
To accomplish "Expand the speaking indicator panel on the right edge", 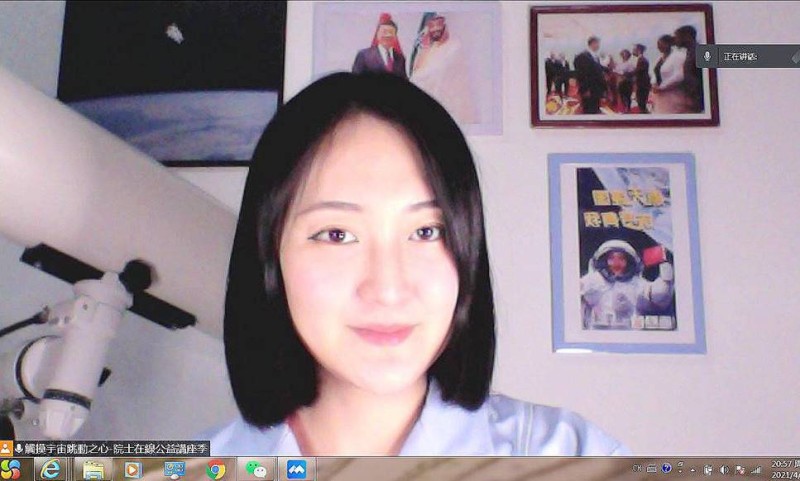I will 796,56.
